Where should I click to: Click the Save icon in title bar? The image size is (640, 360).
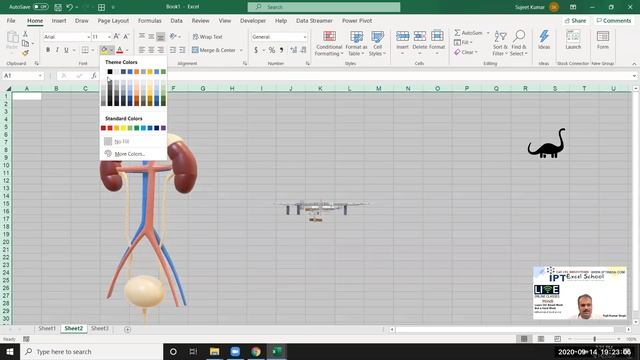(x=58, y=7)
